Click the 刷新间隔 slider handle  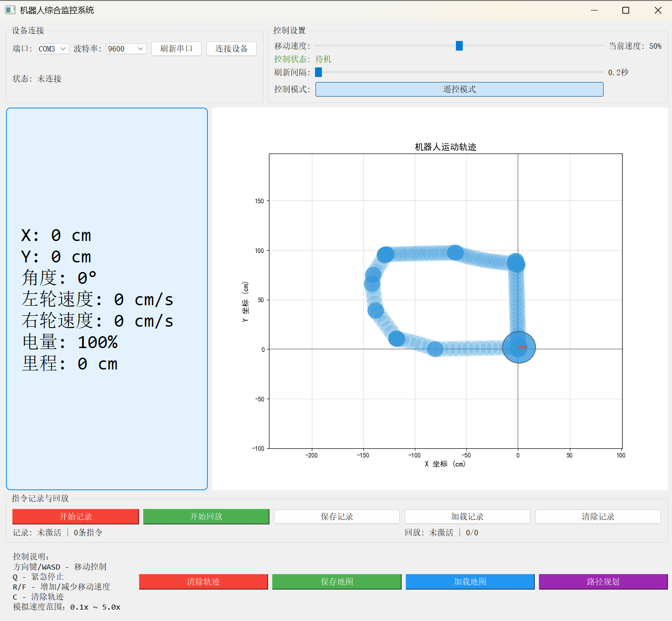tap(318, 72)
